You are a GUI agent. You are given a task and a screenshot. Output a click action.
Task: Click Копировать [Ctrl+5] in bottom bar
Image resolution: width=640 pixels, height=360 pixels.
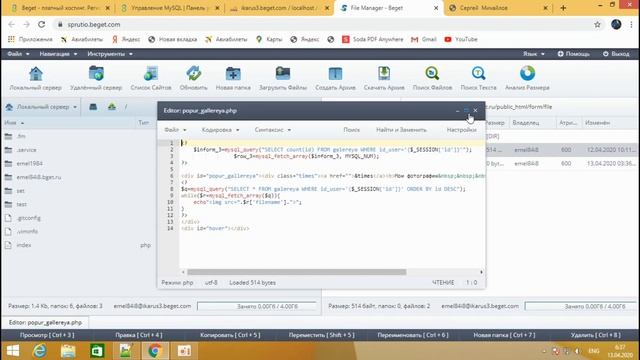pyautogui.click(x=230, y=335)
